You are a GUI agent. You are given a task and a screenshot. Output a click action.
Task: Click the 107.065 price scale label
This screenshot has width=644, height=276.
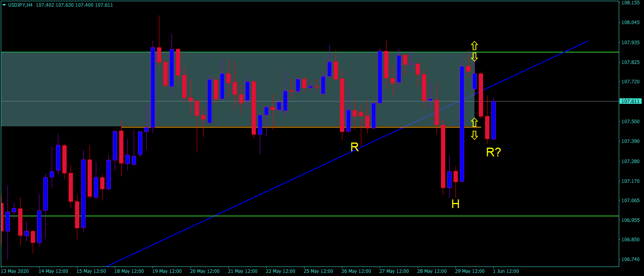pos(630,201)
